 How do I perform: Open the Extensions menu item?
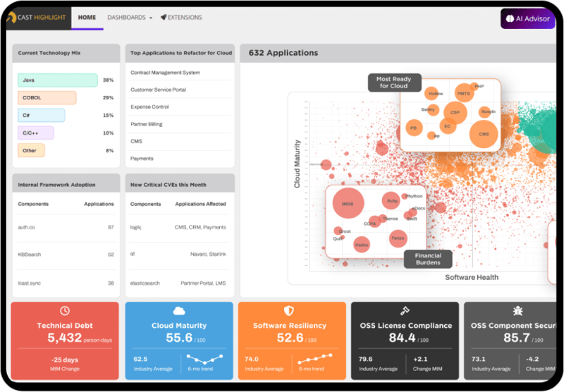pos(185,18)
